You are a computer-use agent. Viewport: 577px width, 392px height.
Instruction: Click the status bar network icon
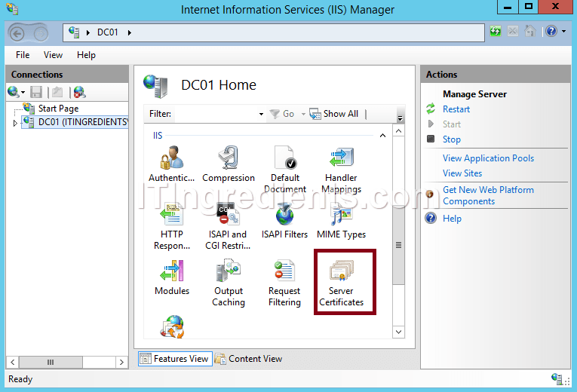(x=557, y=378)
